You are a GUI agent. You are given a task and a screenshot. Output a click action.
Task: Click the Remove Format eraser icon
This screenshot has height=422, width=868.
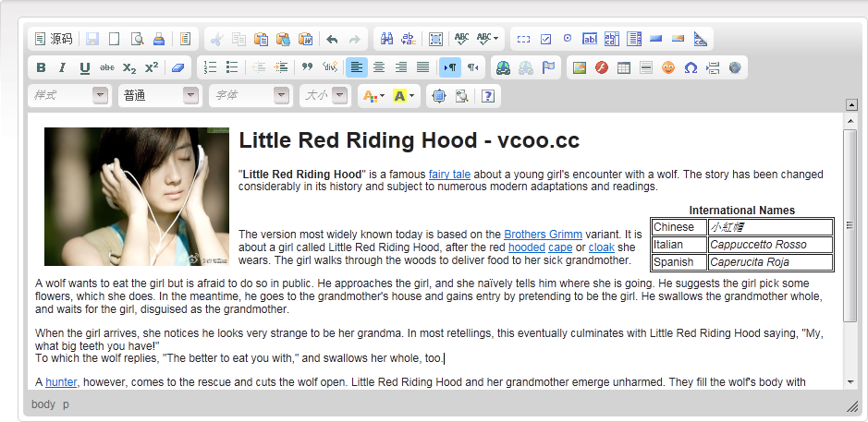tap(179, 67)
